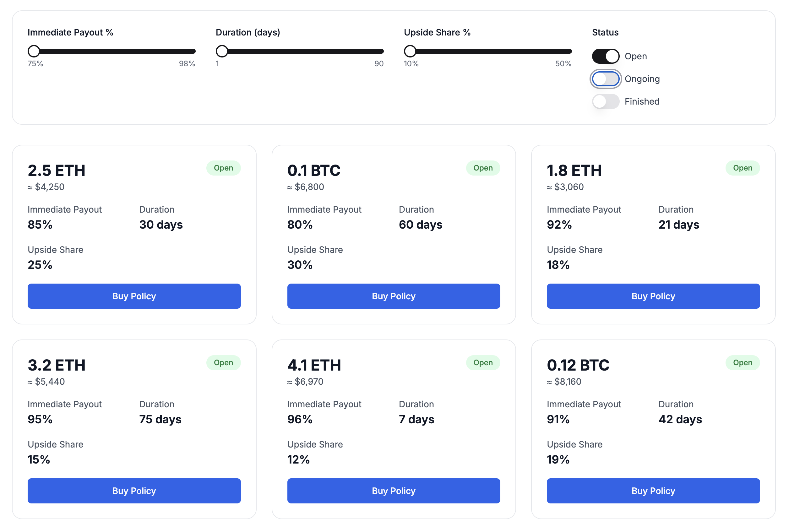Viewport: 789px width, 532px height.
Task: Click Open badge on the 0.12 BTC card
Action: tap(743, 362)
